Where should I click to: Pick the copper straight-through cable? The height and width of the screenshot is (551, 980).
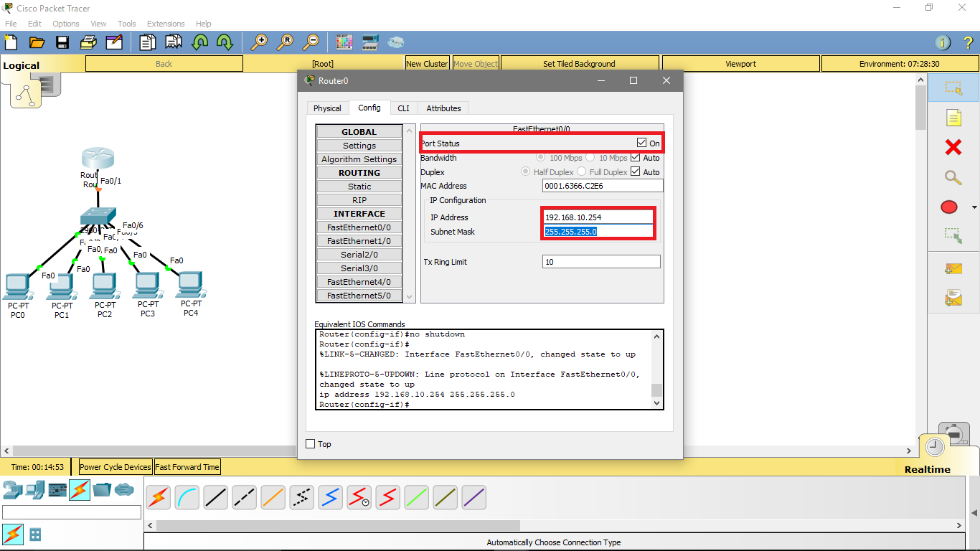pos(216,497)
